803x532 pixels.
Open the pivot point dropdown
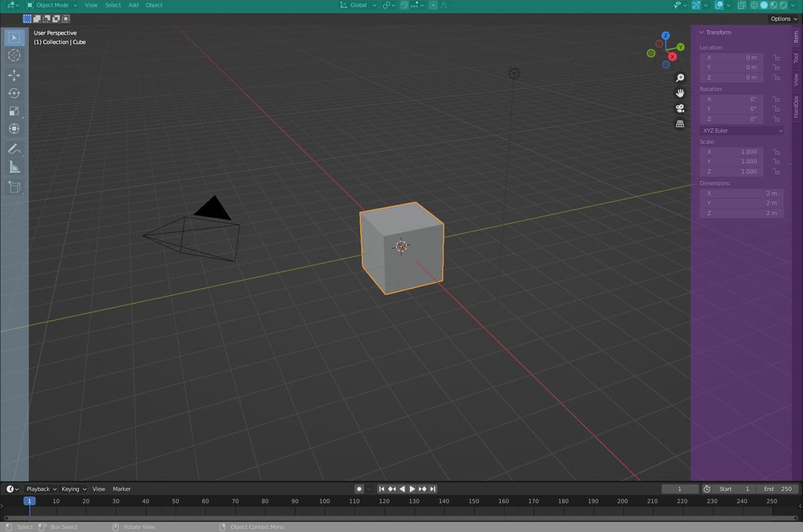pos(389,5)
